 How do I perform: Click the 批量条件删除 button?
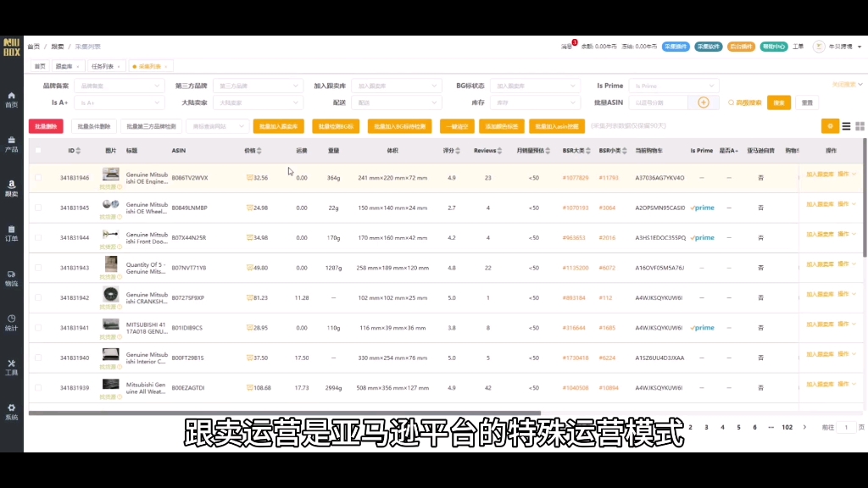pyautogui.click(x=93, y=126)
